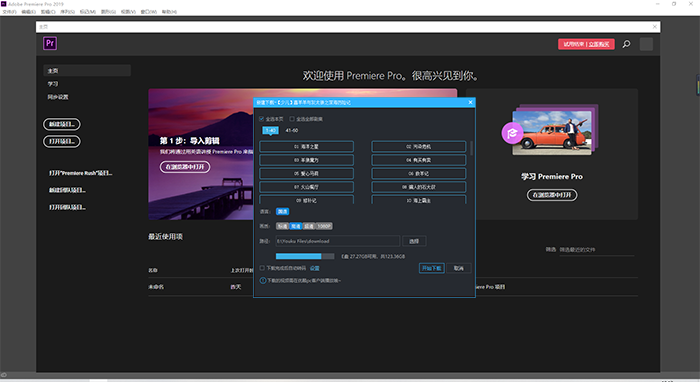Click open-in-browser button under Learn Premiere Pro
Viewport: 700px width, 382px height.
pos(552,195)
